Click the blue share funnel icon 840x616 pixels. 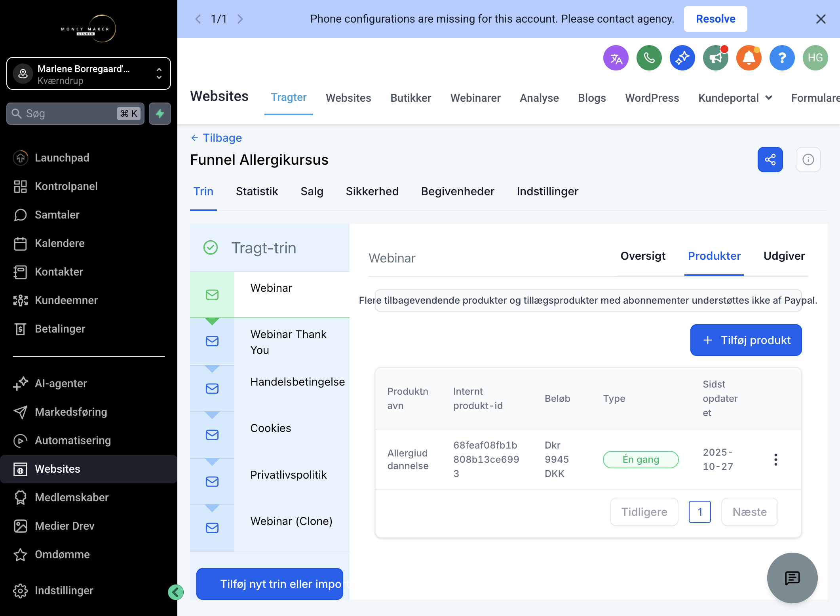[770, 160]
